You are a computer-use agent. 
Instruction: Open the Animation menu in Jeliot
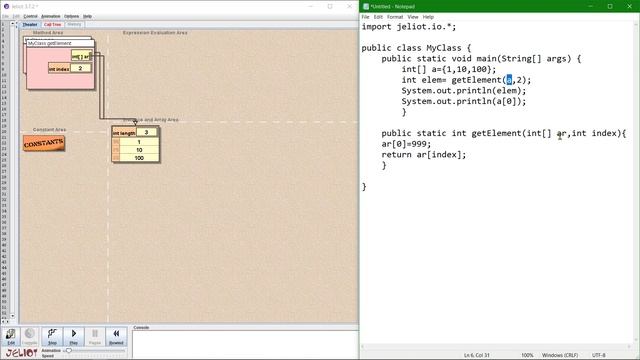pos(51,16)
